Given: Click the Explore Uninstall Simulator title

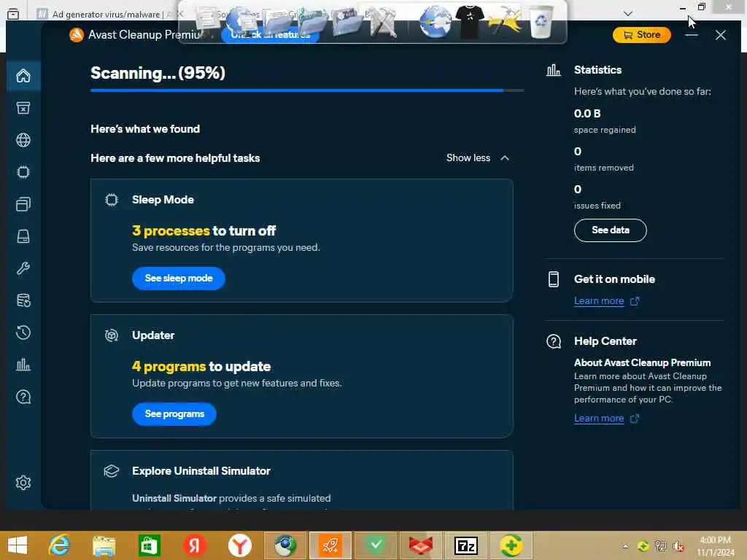Looking at the screenshot, I should [x=201, y=471].
